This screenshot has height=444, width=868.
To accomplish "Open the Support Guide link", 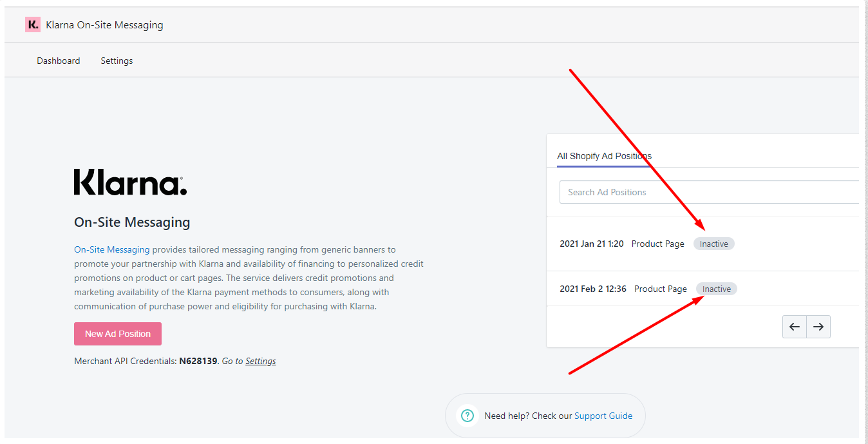I will [x=603, y=416].
